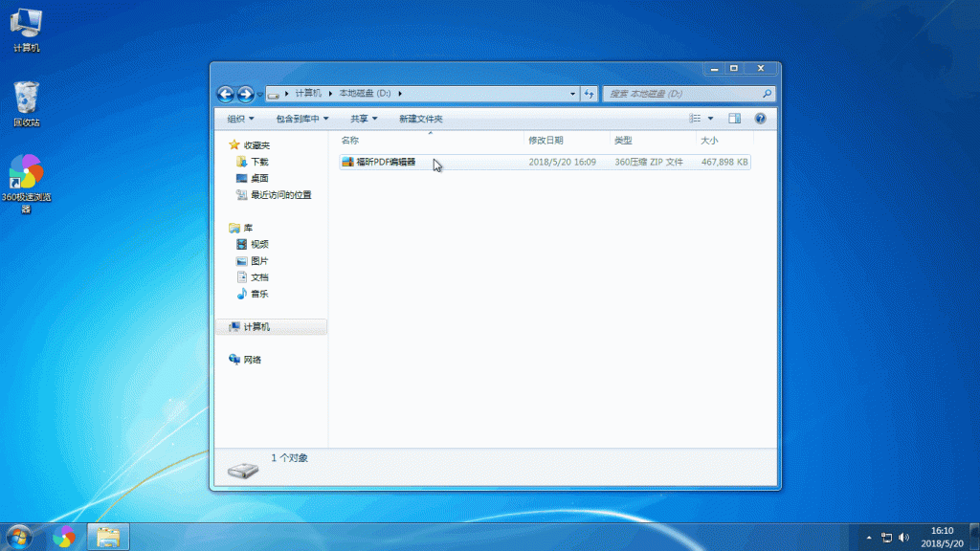
Task: Open the 组织 menu
Action: [x=240, y=119]
